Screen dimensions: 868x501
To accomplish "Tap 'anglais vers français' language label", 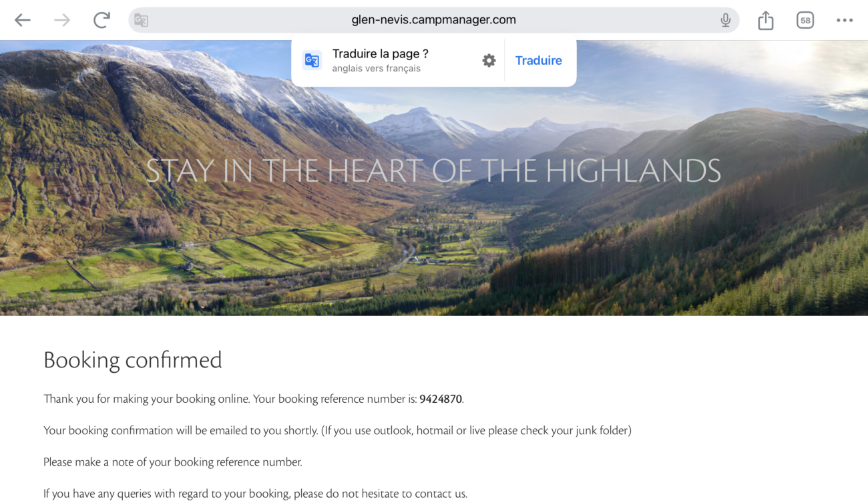I will pyautogui.click(x=376, y=69).
